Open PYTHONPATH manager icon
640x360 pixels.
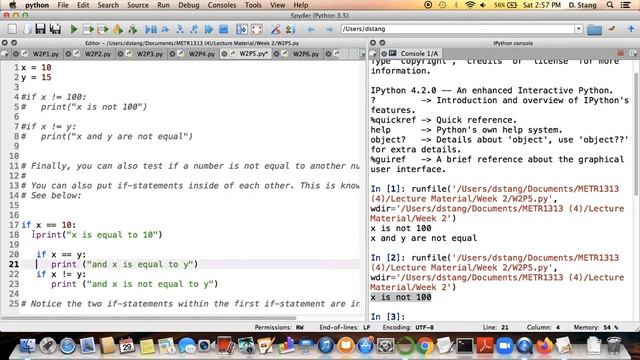pyautogui.click(x=290, y=29)
